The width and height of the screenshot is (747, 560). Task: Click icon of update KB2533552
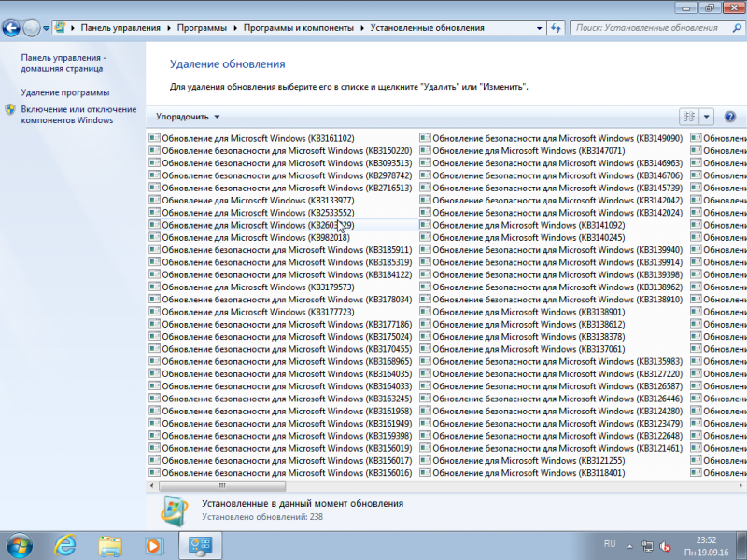click(x=154, y=213)
